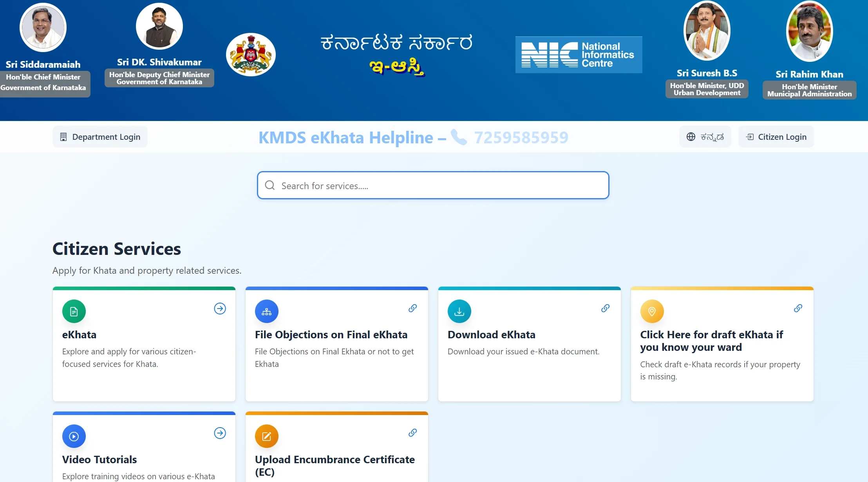Click the helpline number 7259585959
868x482 pixels.
pyautogui.click(x=521, y=137)
